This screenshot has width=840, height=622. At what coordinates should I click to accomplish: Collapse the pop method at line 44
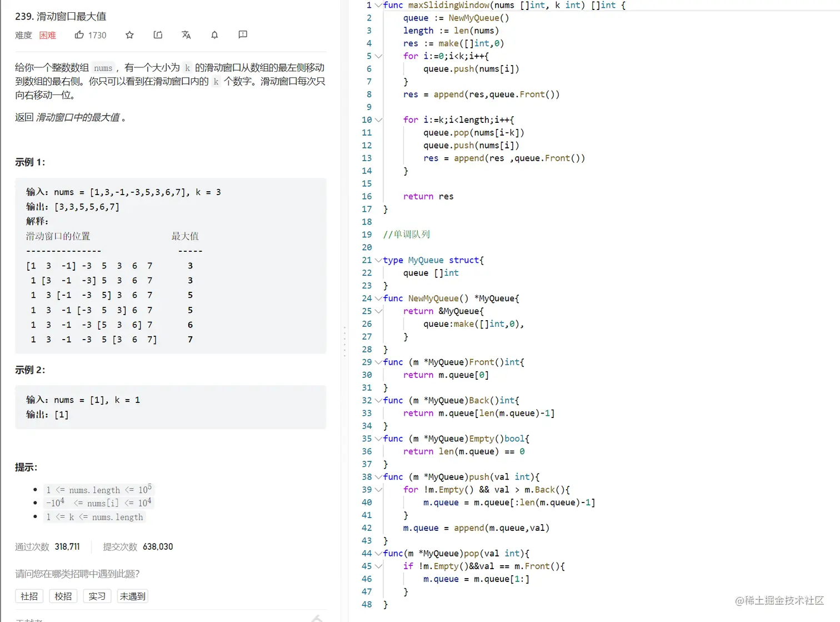[378, 554]
